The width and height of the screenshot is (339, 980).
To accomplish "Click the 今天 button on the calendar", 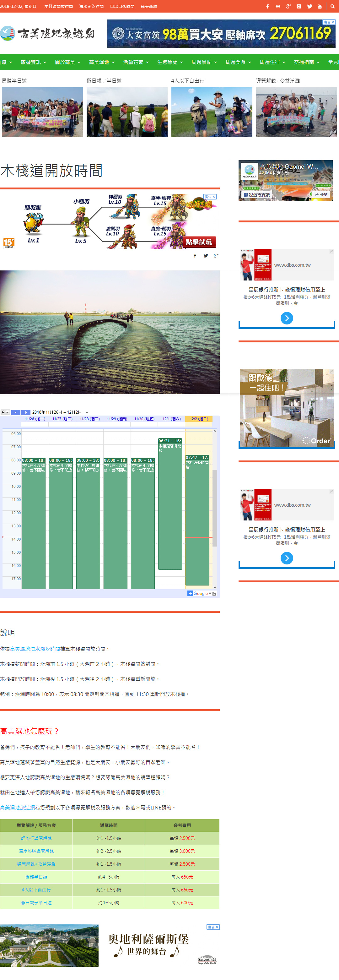I will tap(5, 412).
